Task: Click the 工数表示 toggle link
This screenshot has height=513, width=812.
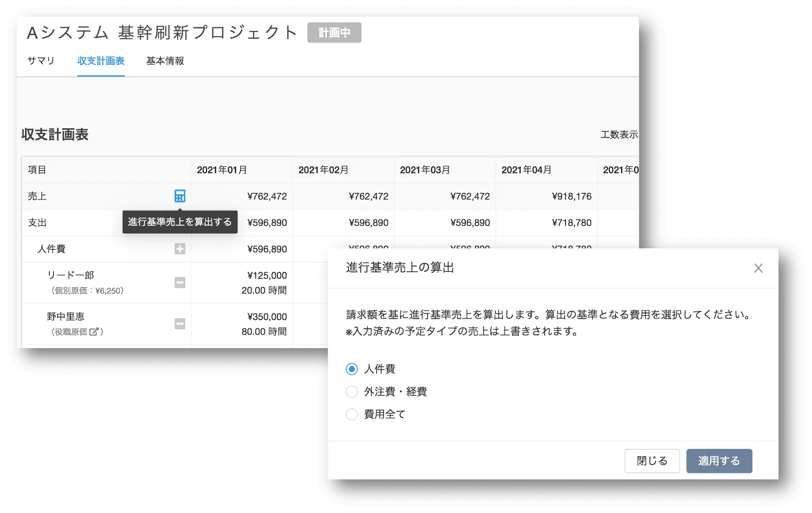Action: coord(619,135)
